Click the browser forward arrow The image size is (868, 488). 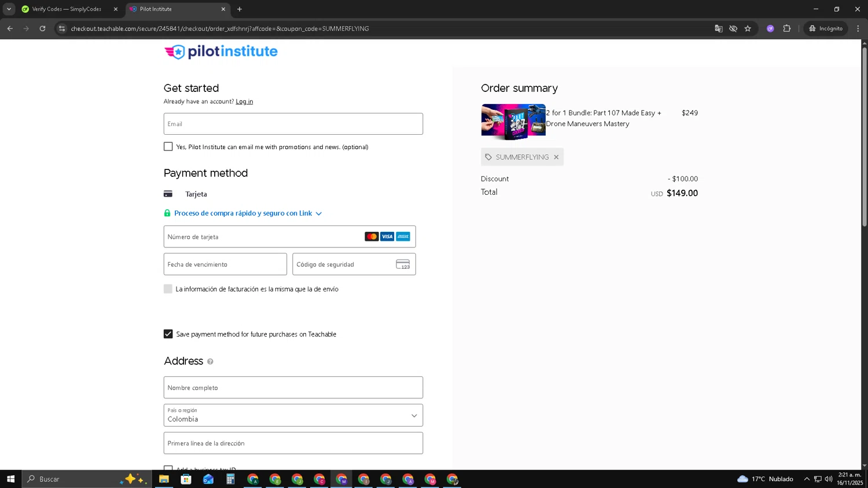coord(26,28)
